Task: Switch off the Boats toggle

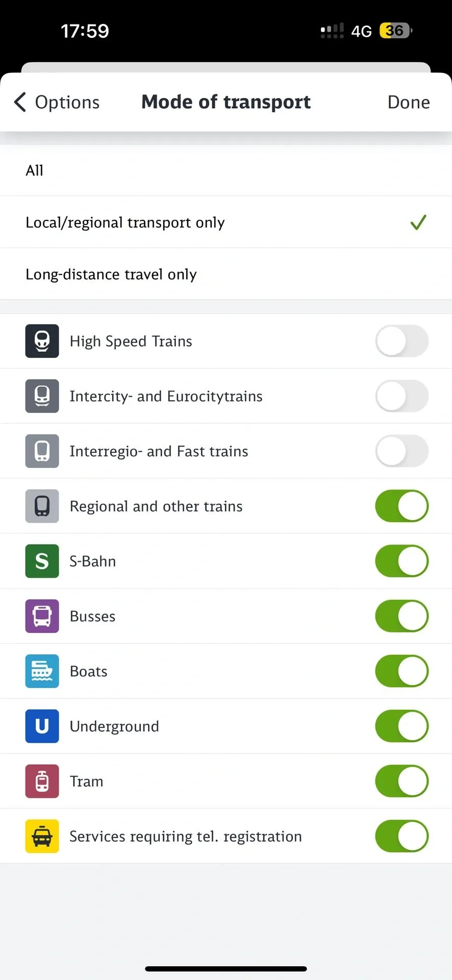Action: (401, 671)
